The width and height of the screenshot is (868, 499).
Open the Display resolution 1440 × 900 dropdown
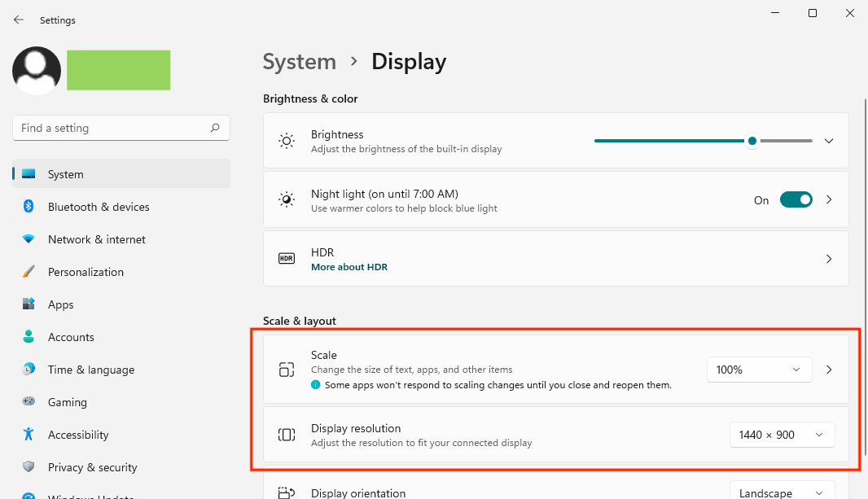click(782, 435)
